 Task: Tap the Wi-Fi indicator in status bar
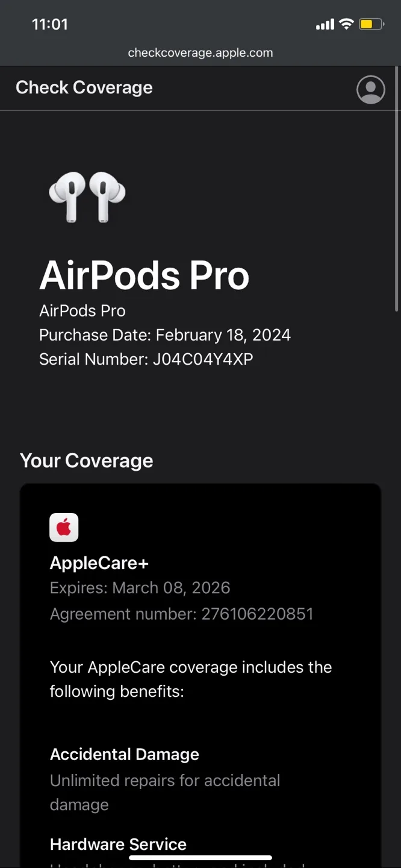tap(347, 24)
